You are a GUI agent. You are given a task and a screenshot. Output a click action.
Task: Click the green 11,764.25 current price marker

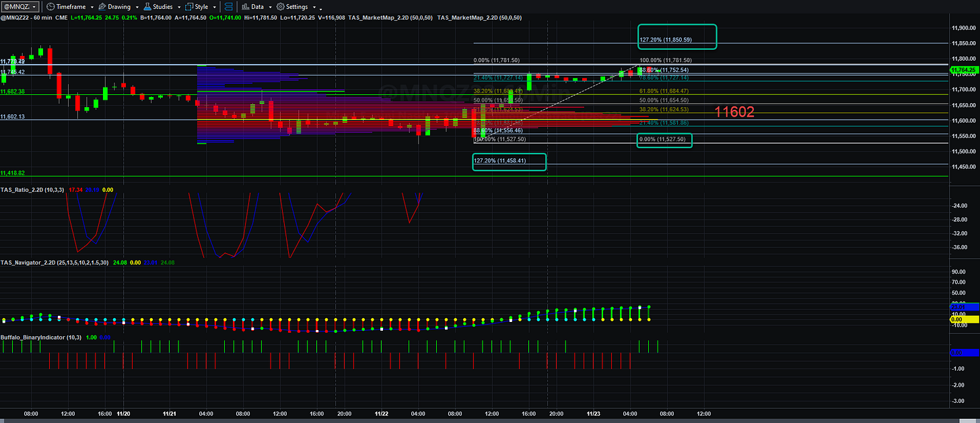tap(964, 69)
